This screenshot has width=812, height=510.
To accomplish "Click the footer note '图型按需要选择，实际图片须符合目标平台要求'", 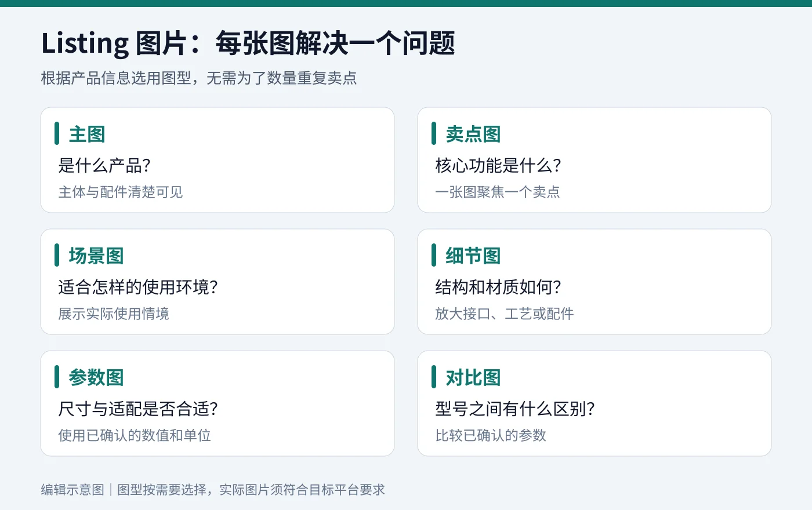I will coord(251,490).
